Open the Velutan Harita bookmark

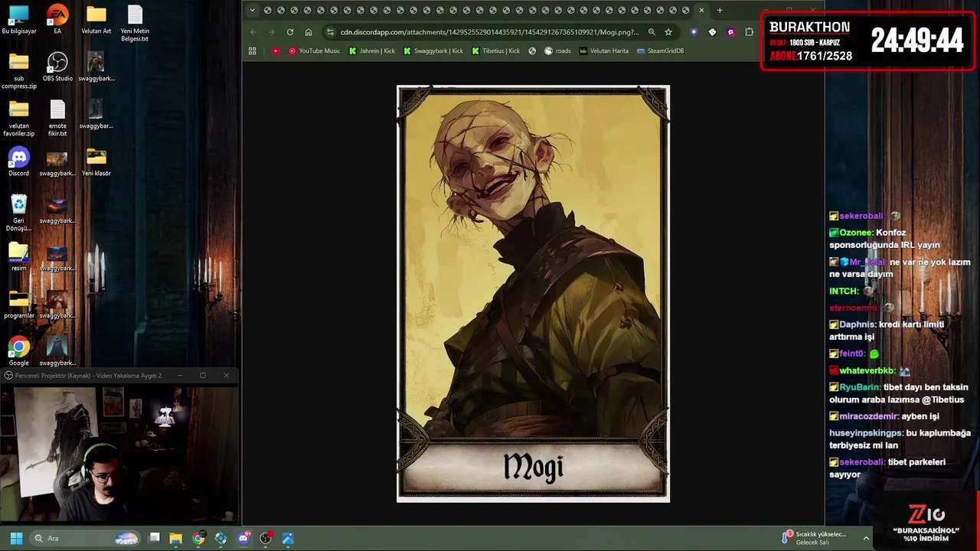(604, 51)
